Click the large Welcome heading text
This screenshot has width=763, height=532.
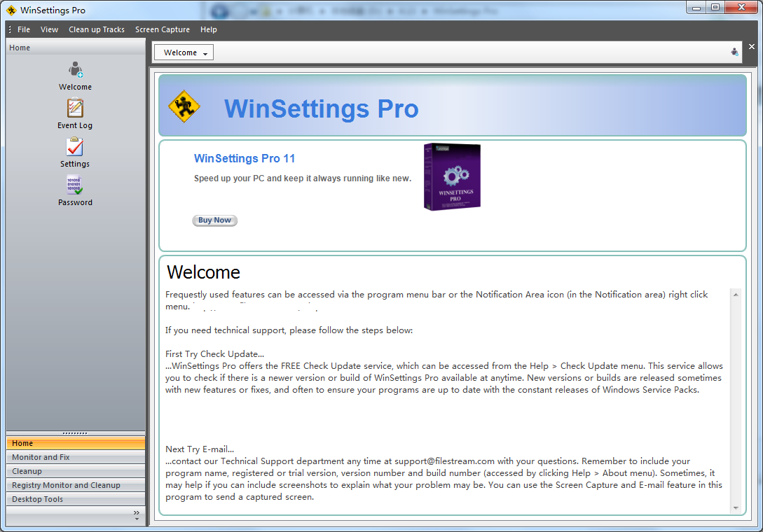click(x=203, y=272)
